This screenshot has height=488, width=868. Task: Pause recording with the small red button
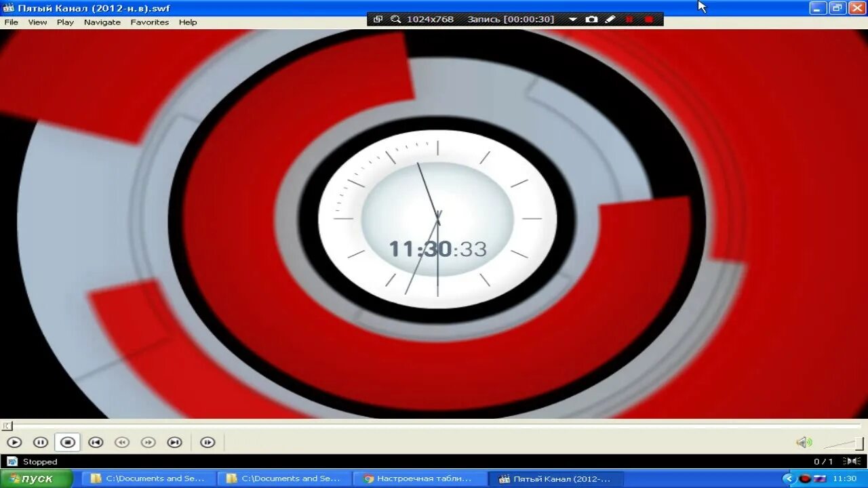(x=629, y=20)
